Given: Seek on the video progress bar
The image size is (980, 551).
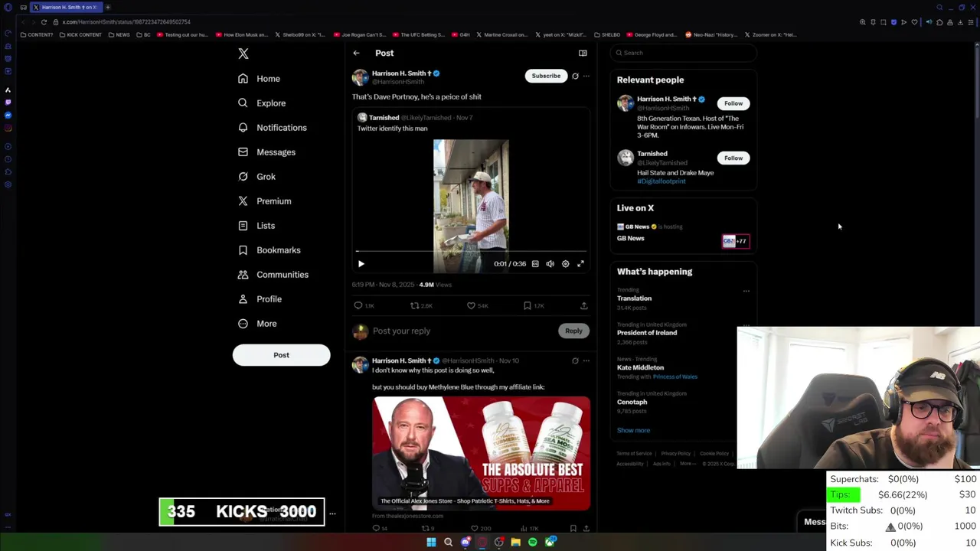Looking at the screenshot, I should coord(471,251).
